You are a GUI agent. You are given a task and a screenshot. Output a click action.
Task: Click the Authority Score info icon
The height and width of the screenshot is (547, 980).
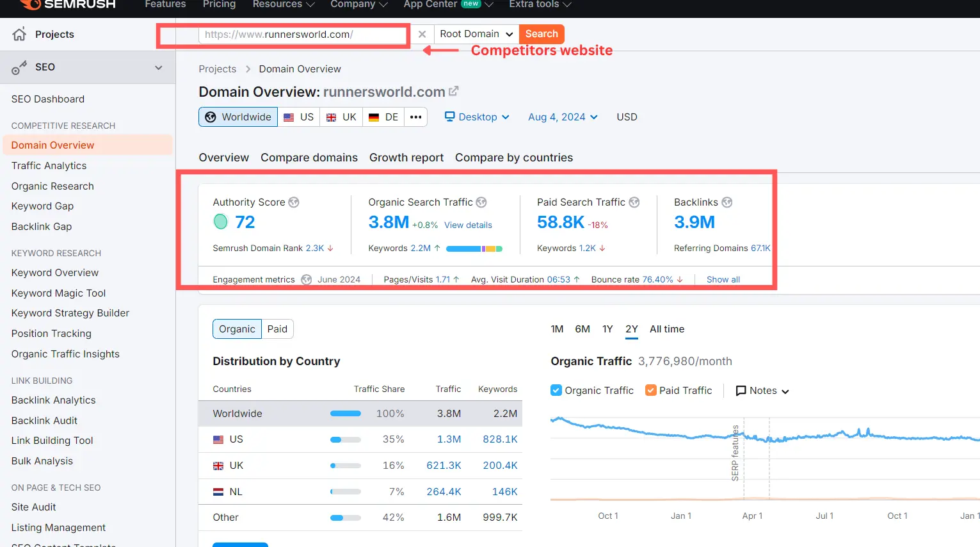click(x=294, y=202)
